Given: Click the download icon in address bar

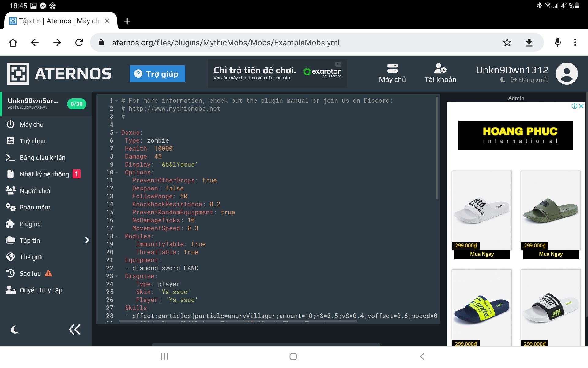Looking at the screenshot, I should [x=529, y=43].
